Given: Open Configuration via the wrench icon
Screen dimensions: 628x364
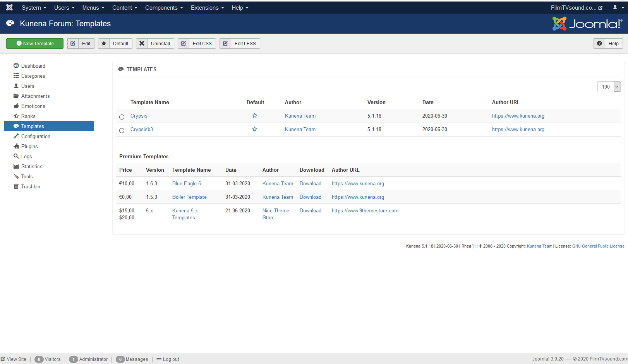Looking at the screenshot, I should [x=16, y=136].
